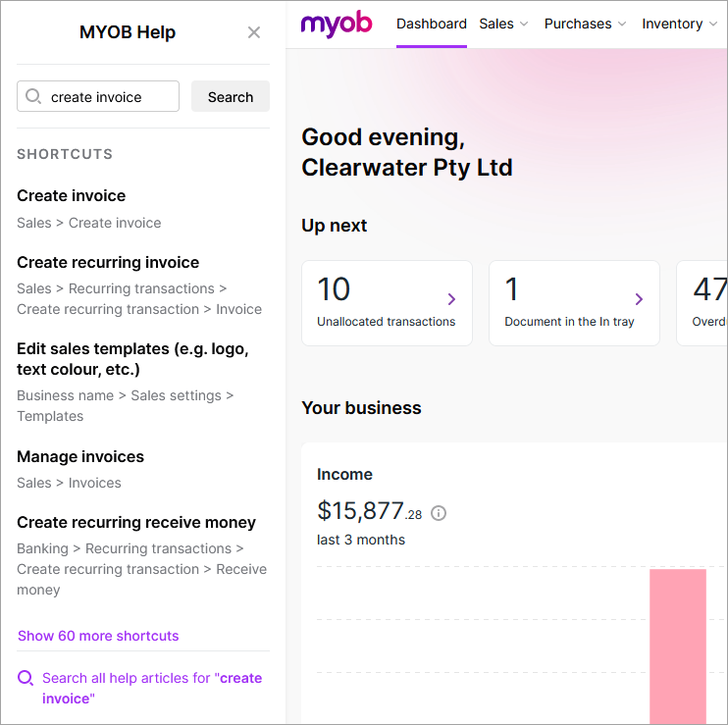Screen dimensions: 728x725
Task: Click magnifier icon beside Search all help articles
Action: [26, 678]
